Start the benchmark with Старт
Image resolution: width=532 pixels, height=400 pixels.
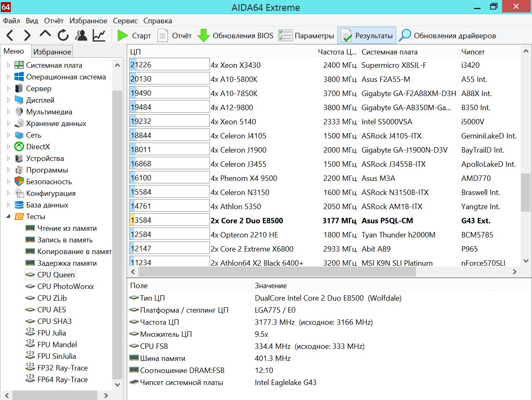(x=134, y=36)
